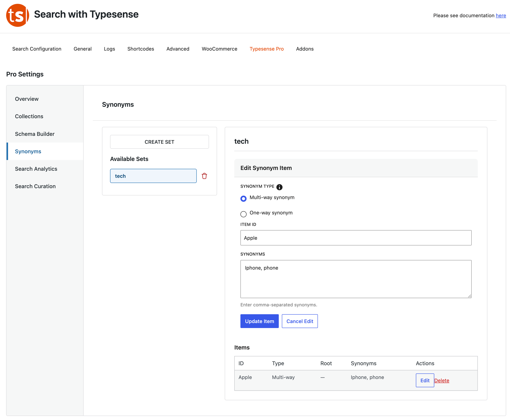The height and width of the screenshot is (420, 510).
Task: Click the Available Sets heading
Action: pos(129,159)
